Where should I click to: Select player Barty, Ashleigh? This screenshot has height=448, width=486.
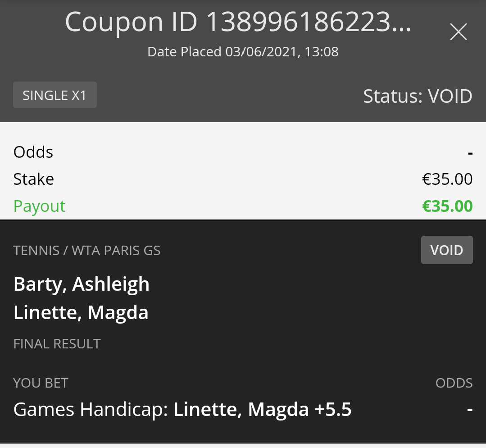coord(82,284)
